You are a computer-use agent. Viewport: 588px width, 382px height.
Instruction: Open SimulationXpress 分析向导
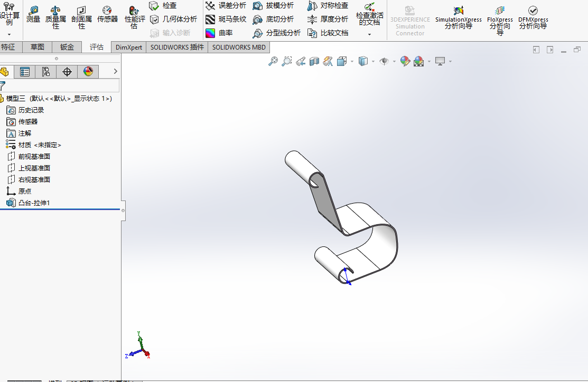coord(458,17)
